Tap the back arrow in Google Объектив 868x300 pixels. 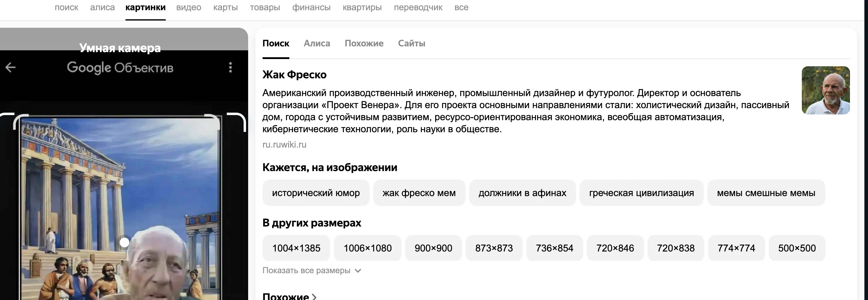click(11, 67)
